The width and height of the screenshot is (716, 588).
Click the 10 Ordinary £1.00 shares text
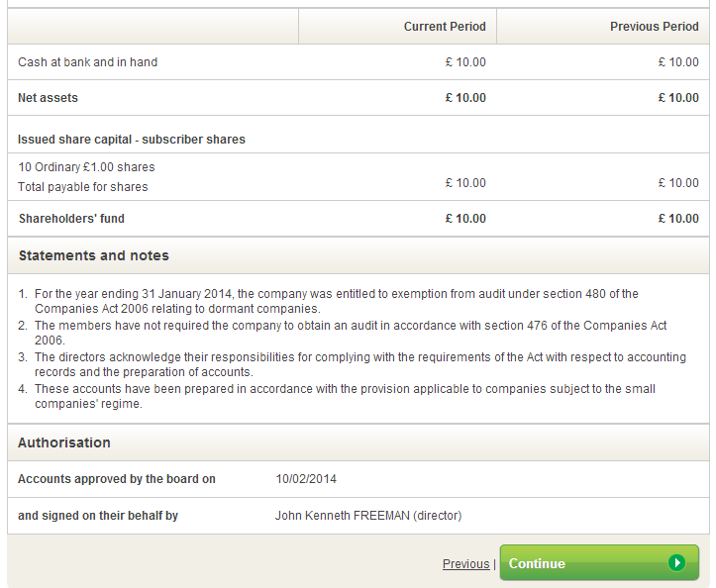pos(86,167)
